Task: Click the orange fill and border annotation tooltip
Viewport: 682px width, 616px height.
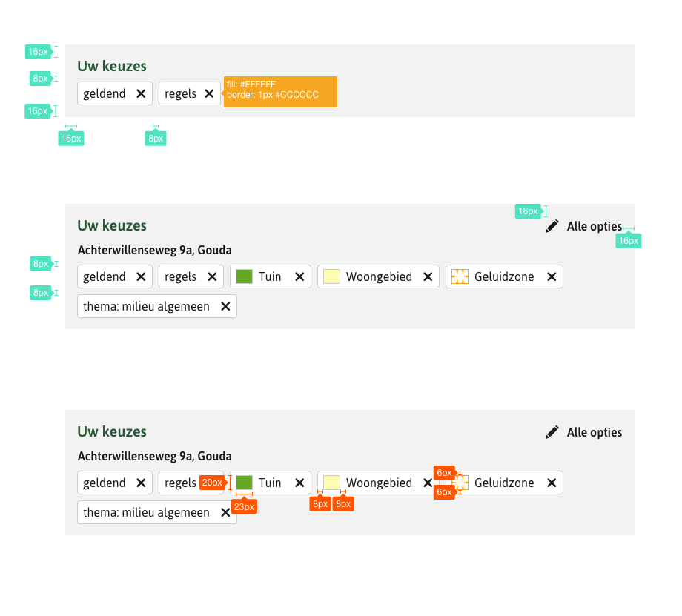Action: coord(280,91)
